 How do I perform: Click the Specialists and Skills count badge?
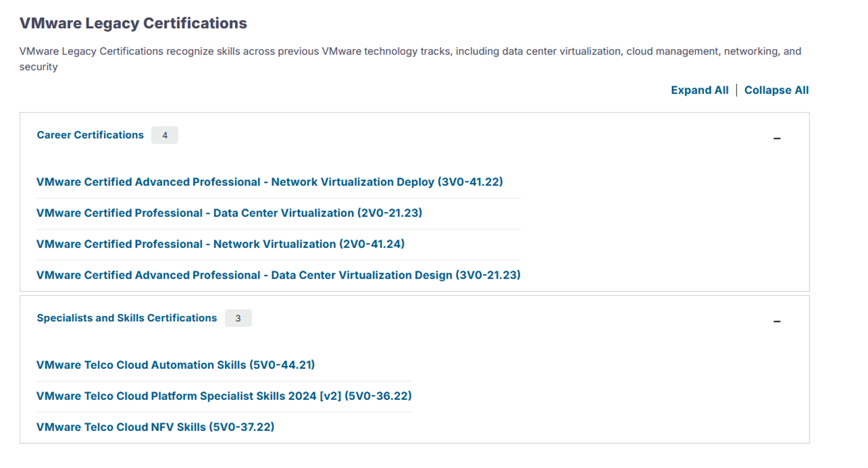[x=238, y=318]
